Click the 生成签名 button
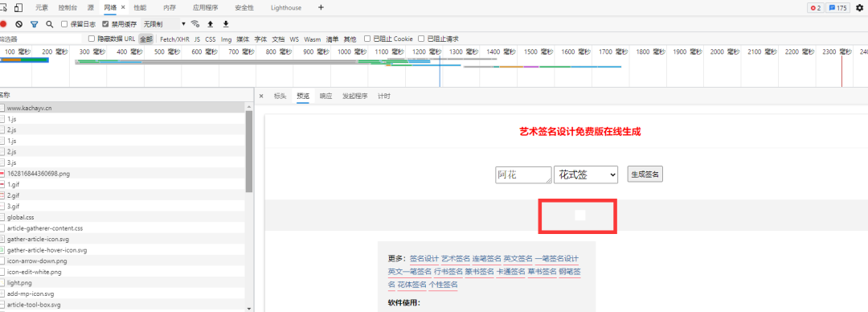Viewport: 868px width, 312px height. pos(645,174)
